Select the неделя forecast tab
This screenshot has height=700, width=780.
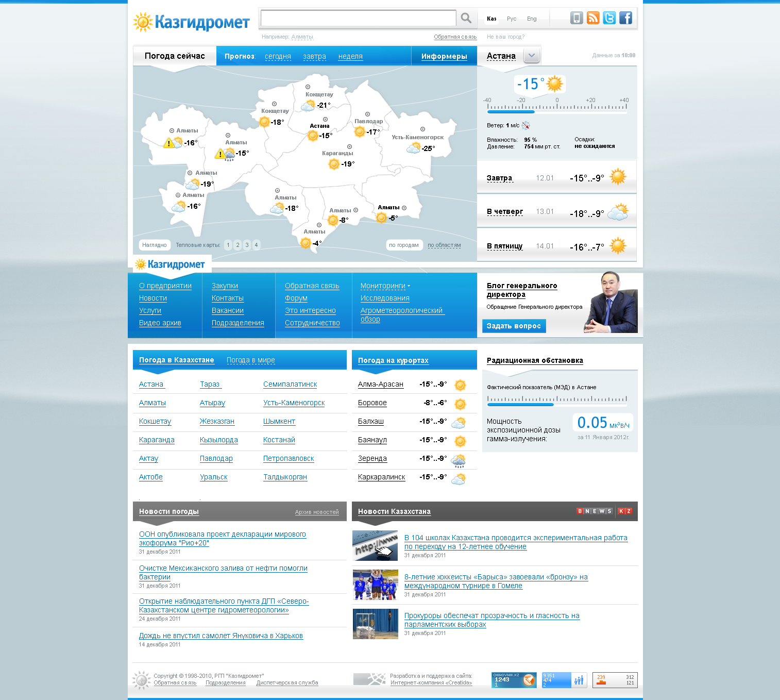tap(350, 56)
